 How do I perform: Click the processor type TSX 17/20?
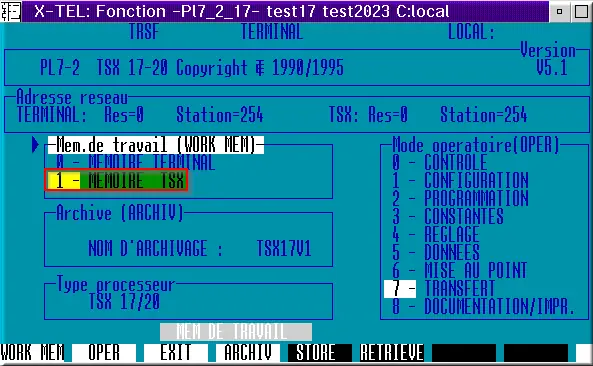(124, 302)
